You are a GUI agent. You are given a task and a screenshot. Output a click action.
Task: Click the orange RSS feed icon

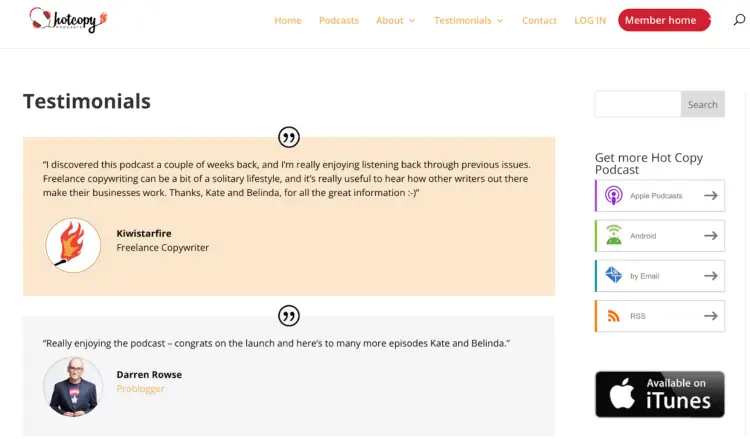(614, 316)
